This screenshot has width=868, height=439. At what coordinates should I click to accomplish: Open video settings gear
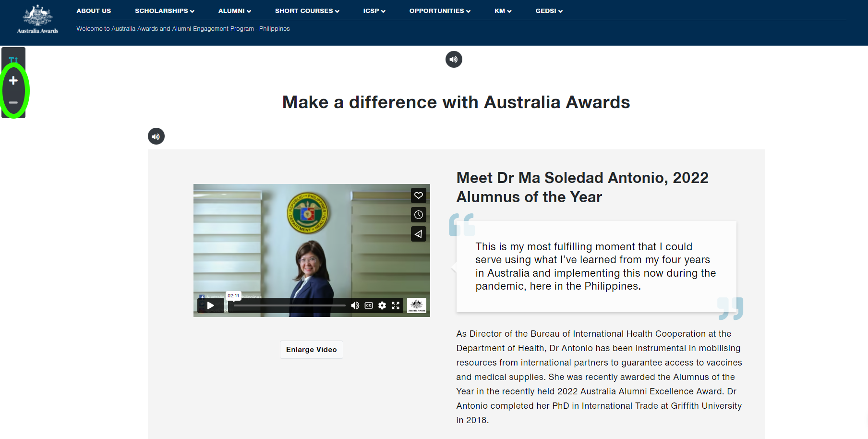click(x=382, y=305)
